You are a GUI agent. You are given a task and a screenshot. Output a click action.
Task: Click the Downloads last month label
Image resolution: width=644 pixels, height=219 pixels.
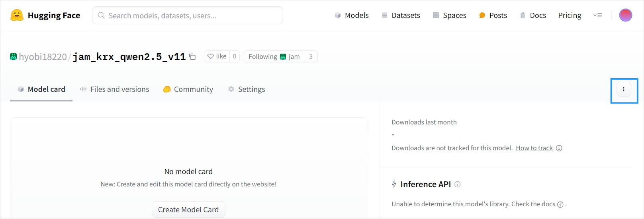point(424,122)
